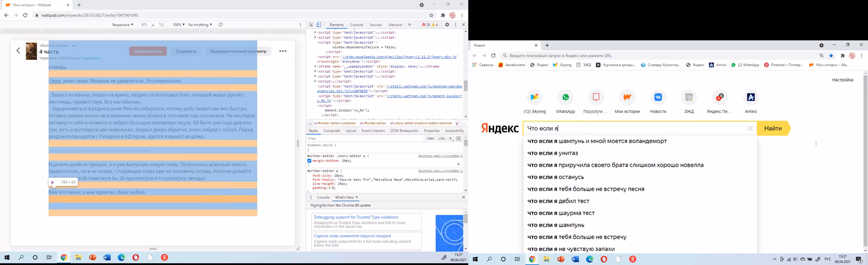Click the bookmark star in Wattpad window
Viewport: 868px width, 265px height.
point(431,15)
